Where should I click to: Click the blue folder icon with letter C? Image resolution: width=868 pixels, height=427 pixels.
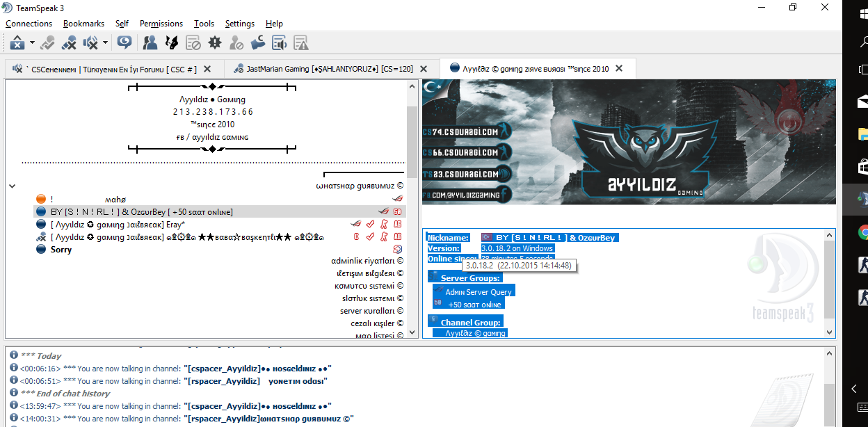258,43
